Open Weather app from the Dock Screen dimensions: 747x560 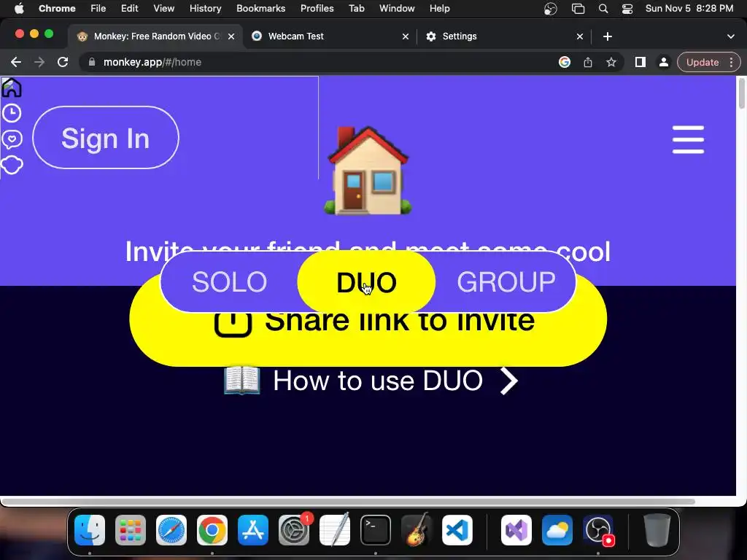click(x=557, y=530)
